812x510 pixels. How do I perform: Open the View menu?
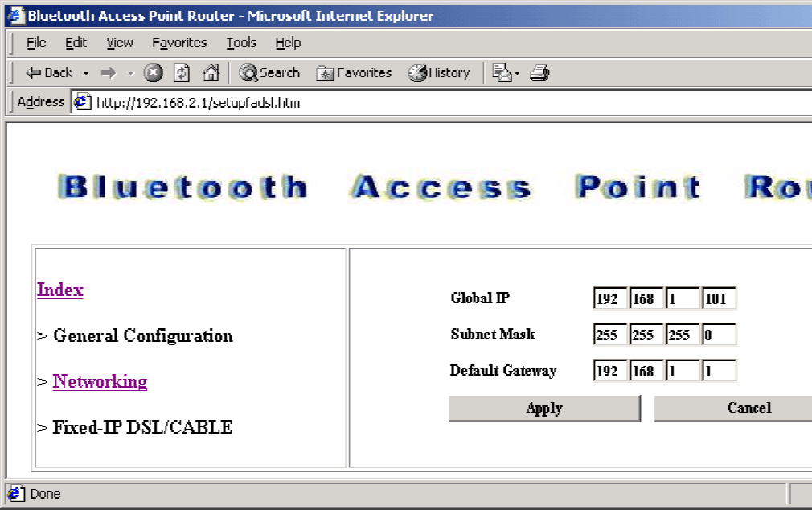(120, 43)
